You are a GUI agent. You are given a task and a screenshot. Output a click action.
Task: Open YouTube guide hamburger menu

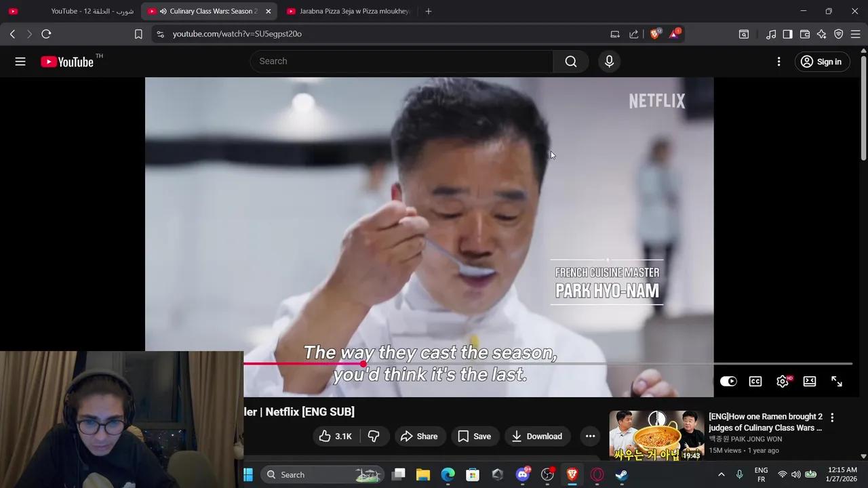[x=20, y=62]
